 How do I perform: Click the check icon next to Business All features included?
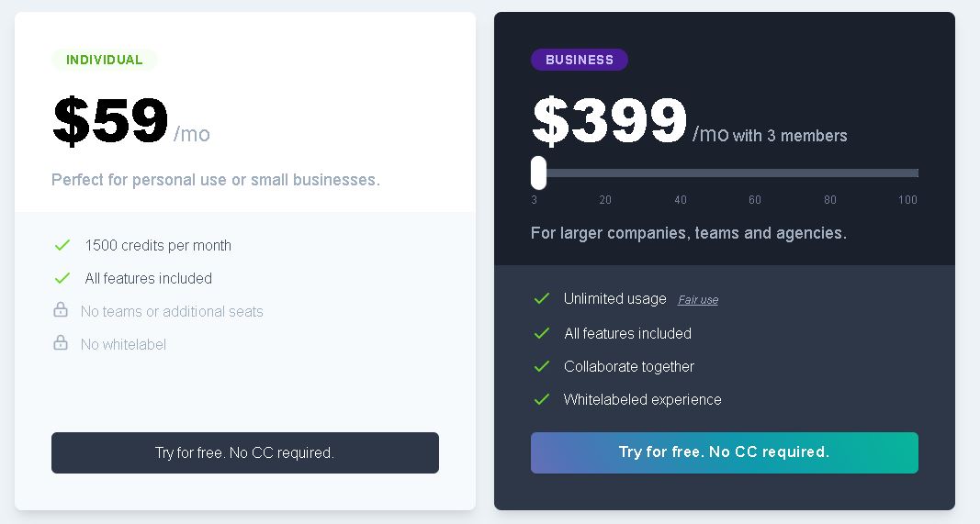(542, 333)
